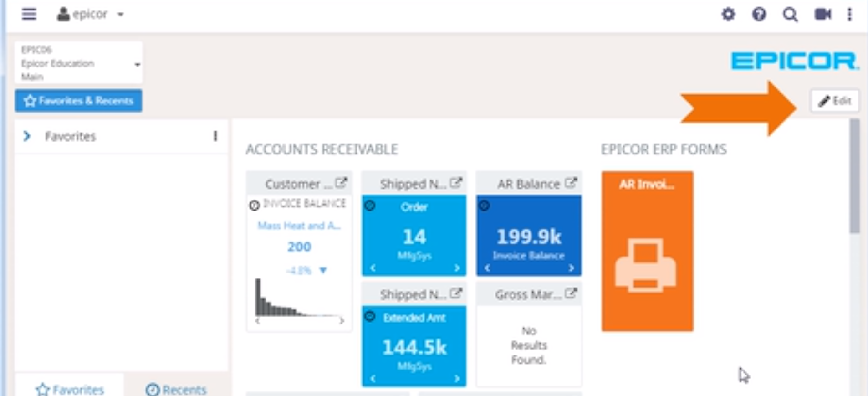Image resolution: width=868 pixels, height=396 pixels.
Task: Pop out the AR Balance tile
Action: (571, 183)
